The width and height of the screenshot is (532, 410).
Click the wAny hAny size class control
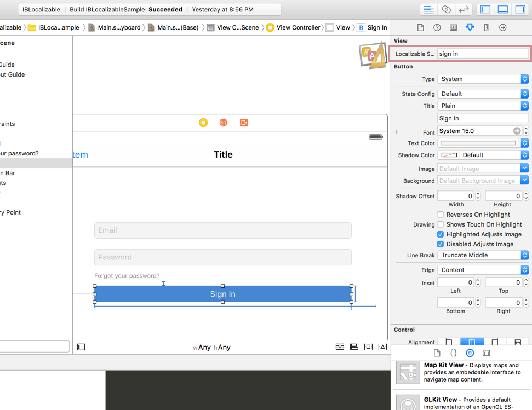pyautogui.click(x=211, y=347)
